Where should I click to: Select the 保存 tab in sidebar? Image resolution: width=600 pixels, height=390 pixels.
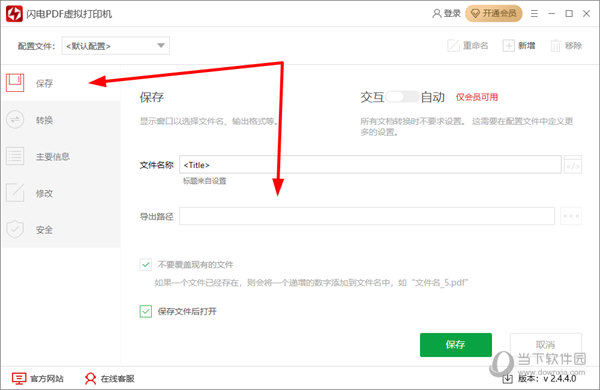[60, 83]
